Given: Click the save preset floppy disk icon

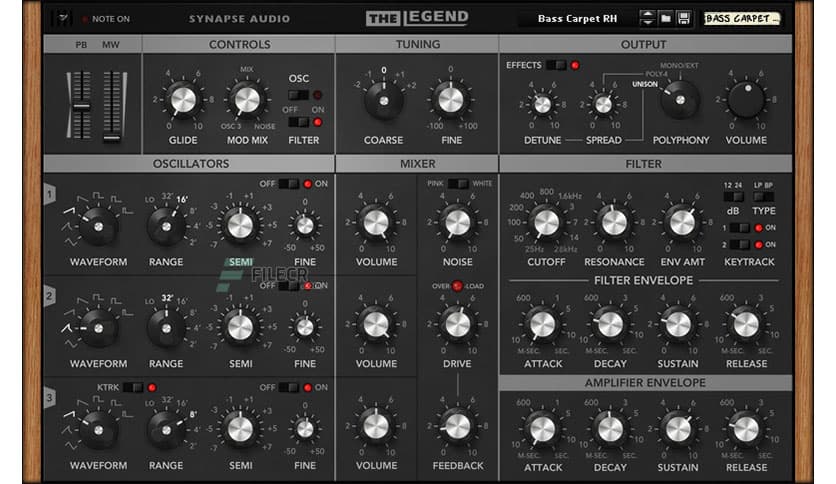Looking at the screenshot, I should 684,19.
